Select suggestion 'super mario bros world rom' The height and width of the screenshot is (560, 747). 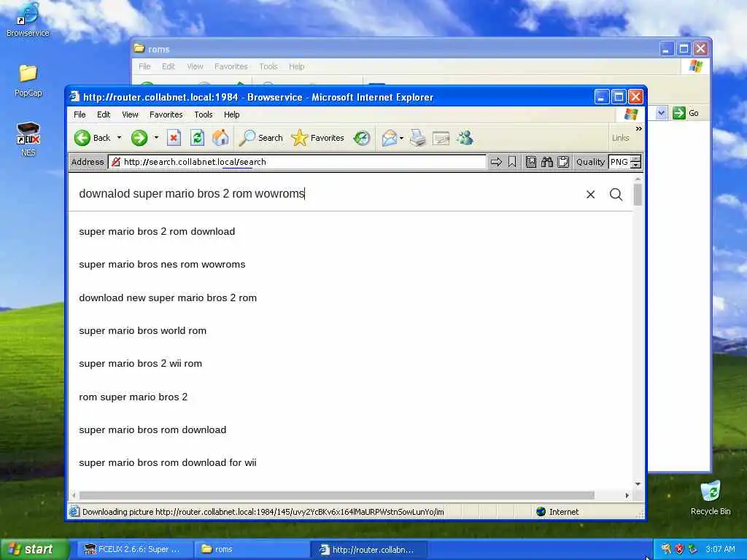[142, 330]
